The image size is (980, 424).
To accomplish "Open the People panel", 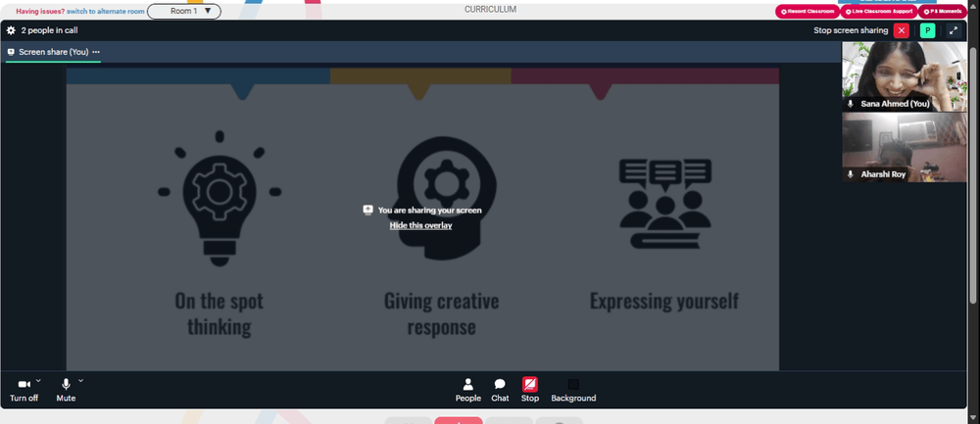I will coord(468,391).
